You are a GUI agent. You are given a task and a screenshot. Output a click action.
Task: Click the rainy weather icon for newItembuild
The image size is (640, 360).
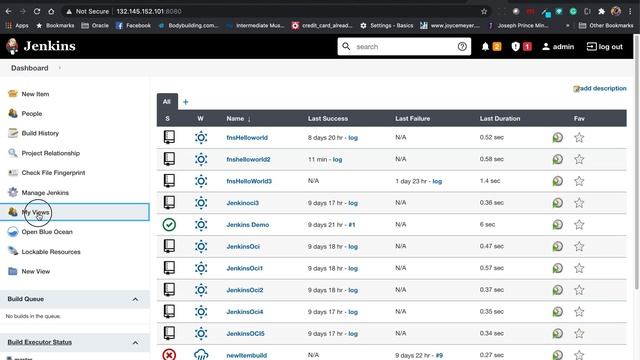tap(201, 354)
